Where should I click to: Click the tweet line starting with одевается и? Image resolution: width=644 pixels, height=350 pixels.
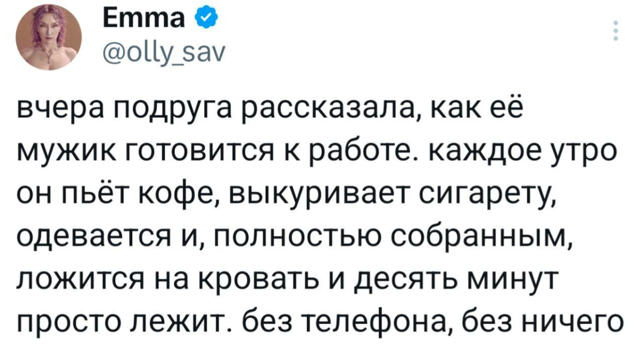(296, 237)
